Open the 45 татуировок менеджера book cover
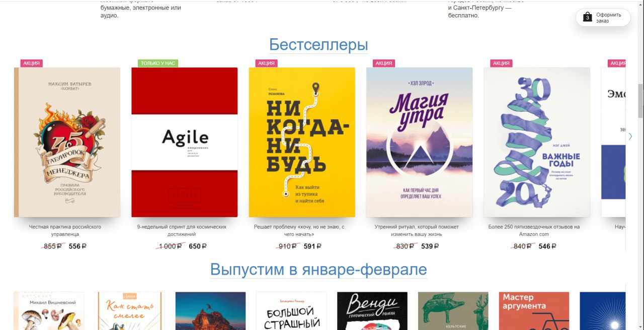 tap(67, 142)
